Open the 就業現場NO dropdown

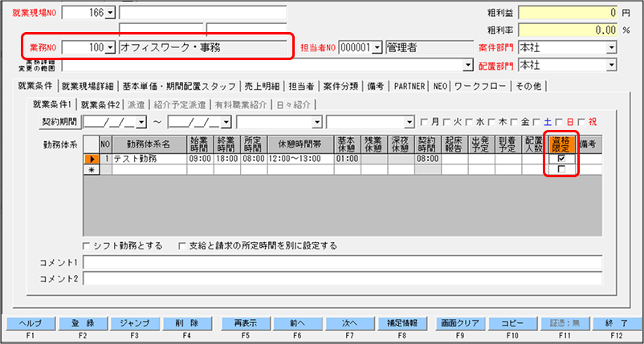(109, 13)
